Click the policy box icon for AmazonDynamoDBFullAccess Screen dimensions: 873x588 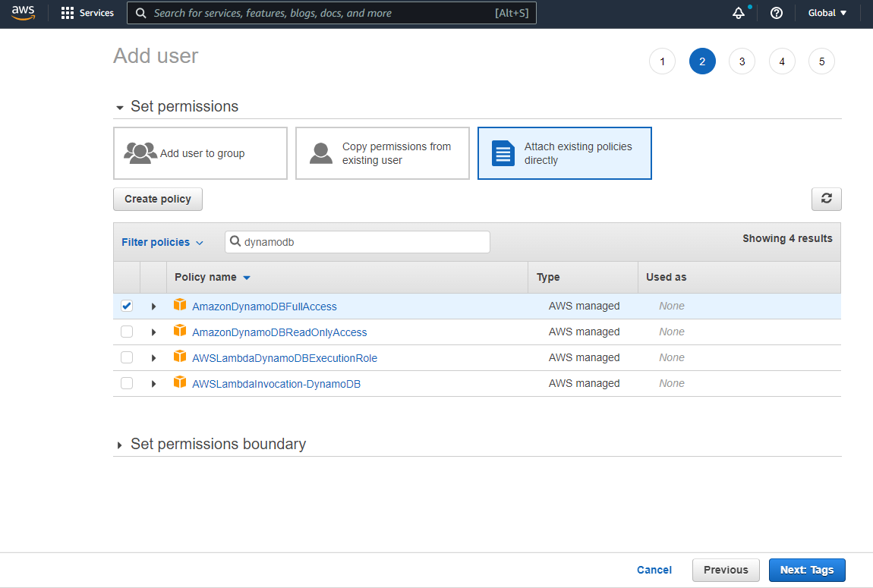click(180, 305)
